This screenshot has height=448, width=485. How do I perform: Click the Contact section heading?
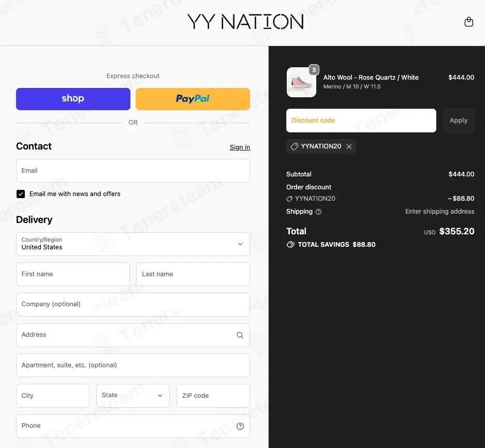[x=34, y=146]
